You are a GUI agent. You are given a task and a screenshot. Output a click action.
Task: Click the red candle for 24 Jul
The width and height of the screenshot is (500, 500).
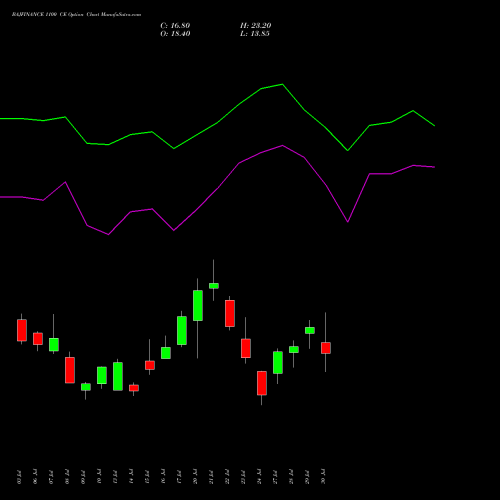click(x=262, y=383)
